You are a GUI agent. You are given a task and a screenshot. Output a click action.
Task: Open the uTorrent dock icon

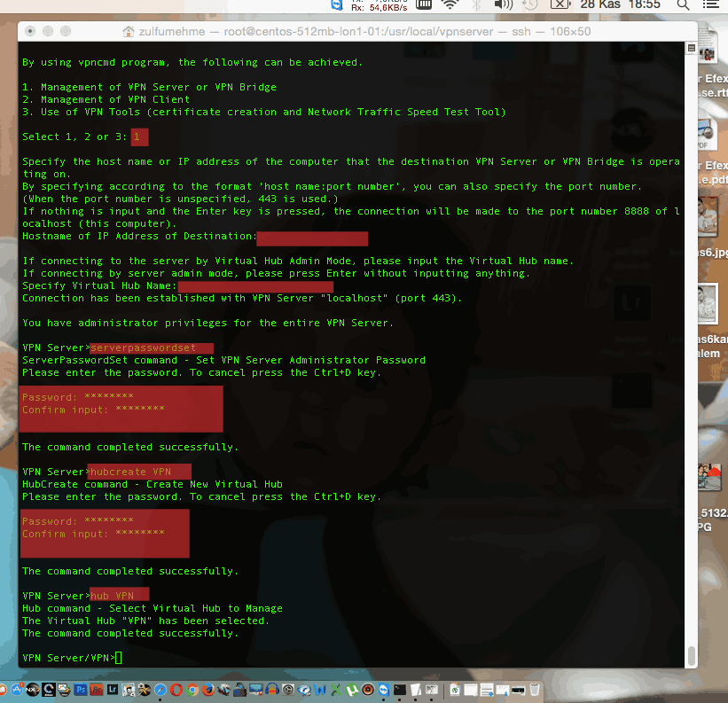tap(352, 689)
